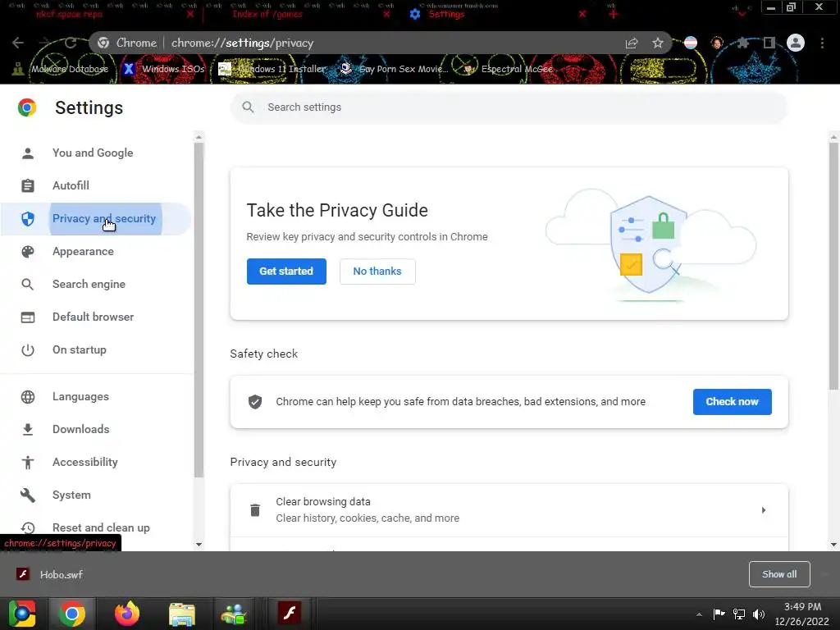Open the Windows ISOs bookmark

[x=164, y=69]
